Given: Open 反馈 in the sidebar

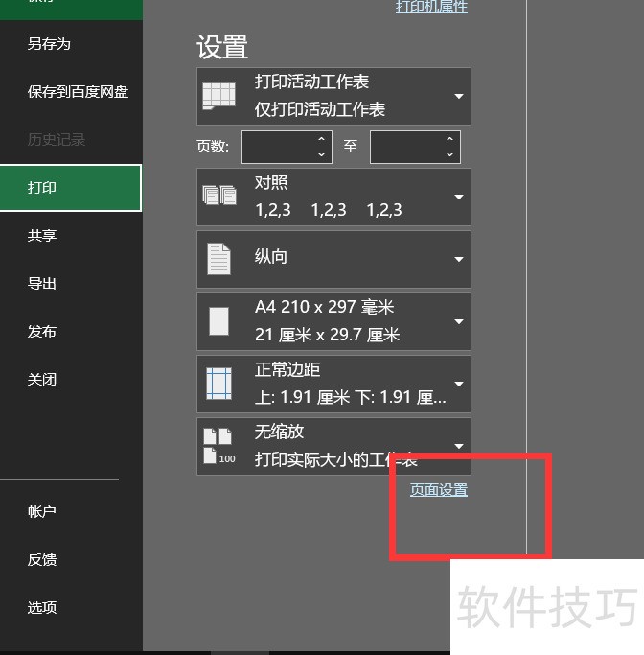Looking at the screenshot, I should pos(71,559).
